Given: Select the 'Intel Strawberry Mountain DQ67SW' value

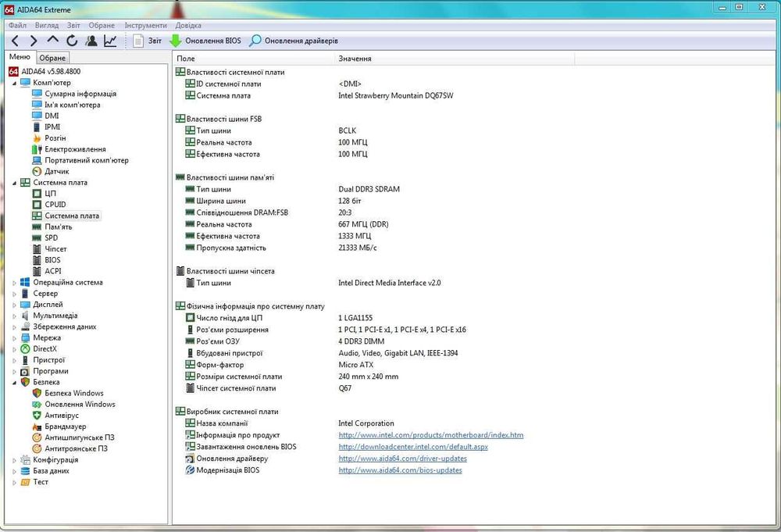Looking at the screenshot, I should pos(395,95).
